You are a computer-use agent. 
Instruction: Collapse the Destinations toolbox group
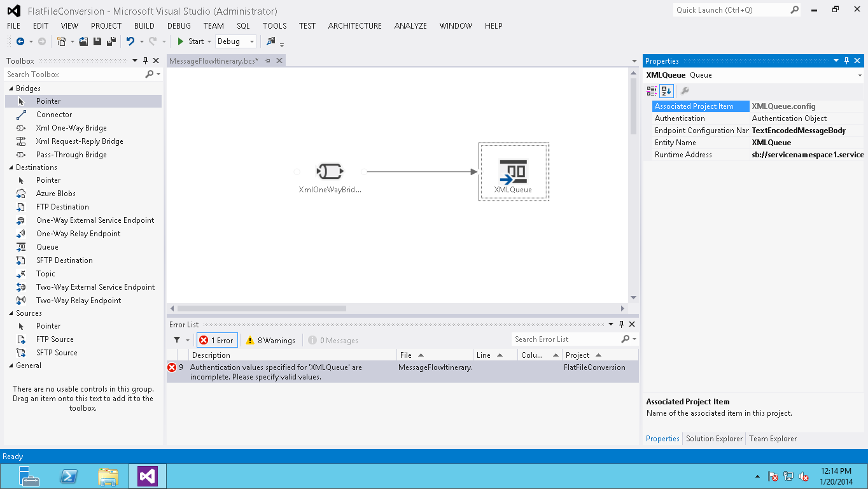pyautogui.click(x=10, y=167)
